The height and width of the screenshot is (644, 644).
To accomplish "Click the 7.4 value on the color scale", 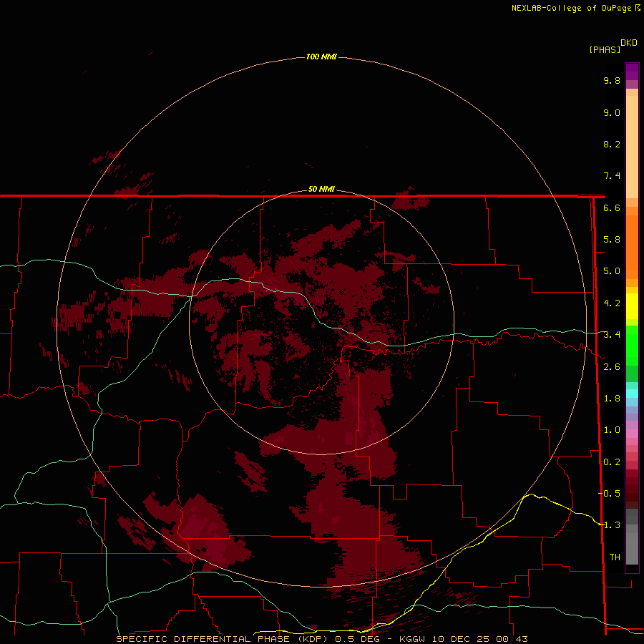I will click(612, 176).
